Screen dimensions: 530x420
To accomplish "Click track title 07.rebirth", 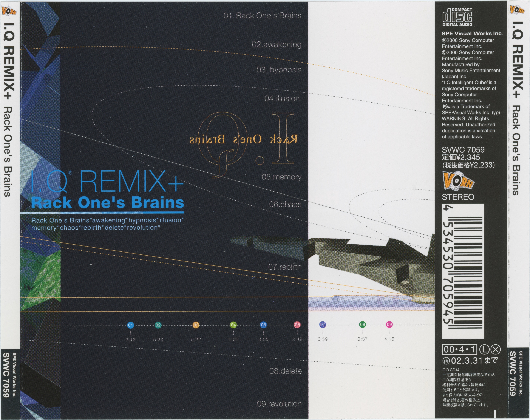I will point(285,267).
